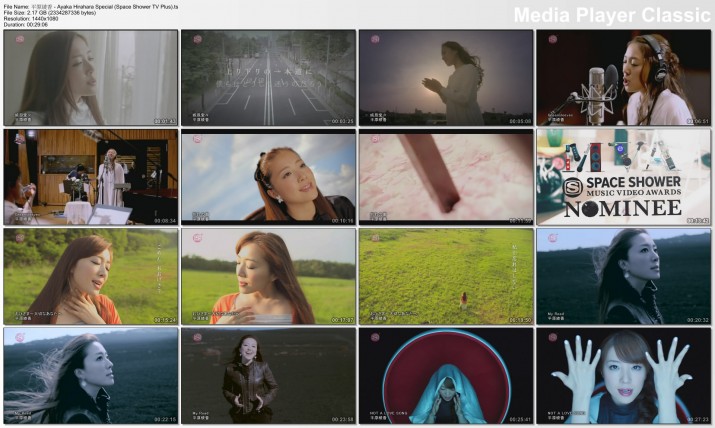Screen dimensions: 715x428
Task: Select the wide green meadow frame with tiny figure
Action: (x=446, y=277)
